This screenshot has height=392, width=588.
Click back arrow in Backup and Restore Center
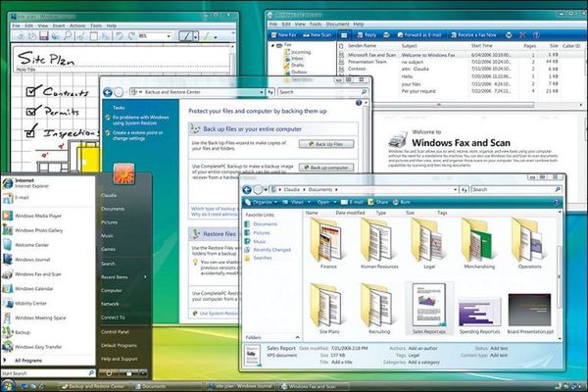click(108, 92)
